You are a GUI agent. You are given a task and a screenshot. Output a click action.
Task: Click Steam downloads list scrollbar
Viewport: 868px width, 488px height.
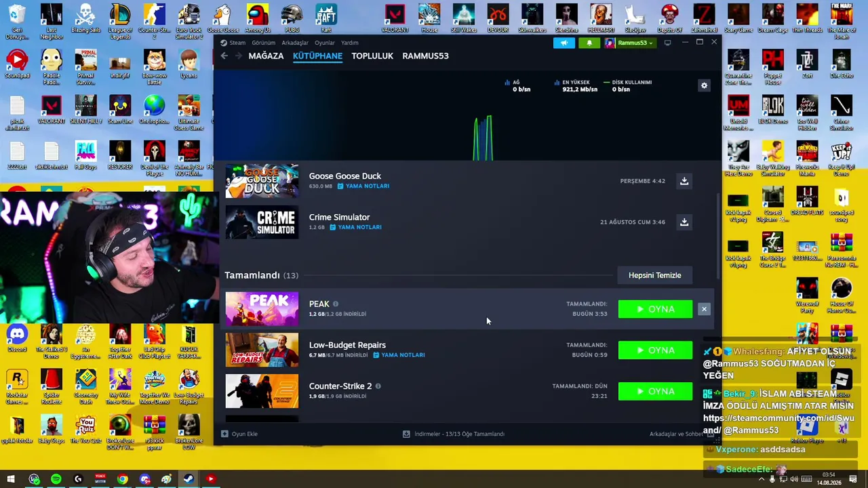point(719,237)
